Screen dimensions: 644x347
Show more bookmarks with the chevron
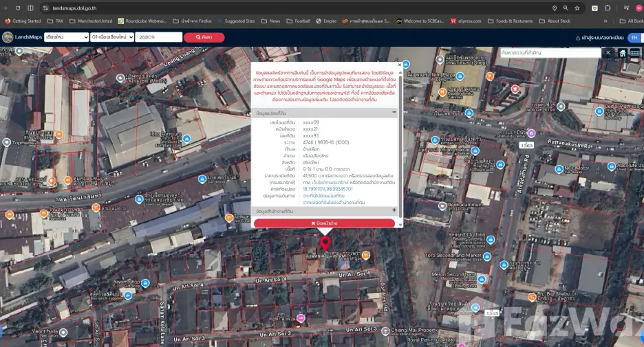coord(605,21)
